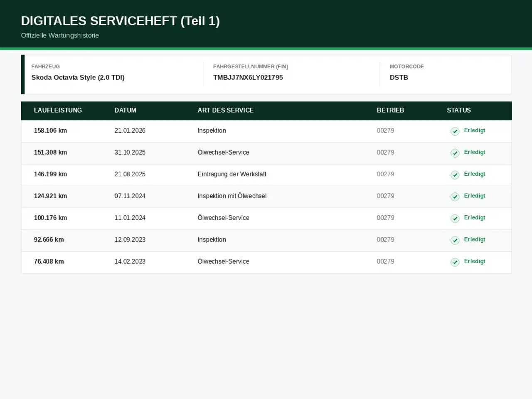
Task: Click the date 12.09.2023
Action: (x=130, y=240)
